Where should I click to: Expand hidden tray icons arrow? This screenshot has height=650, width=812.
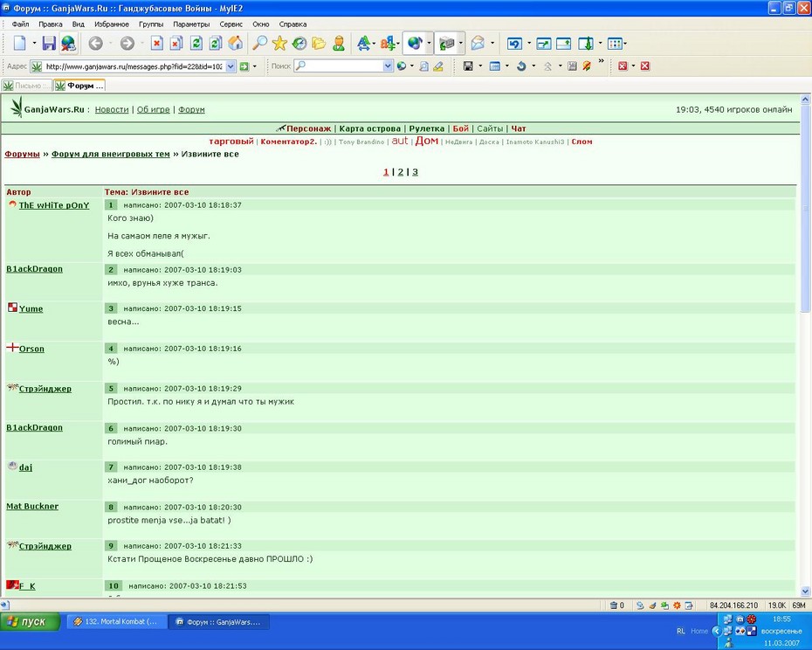point(717,631)
